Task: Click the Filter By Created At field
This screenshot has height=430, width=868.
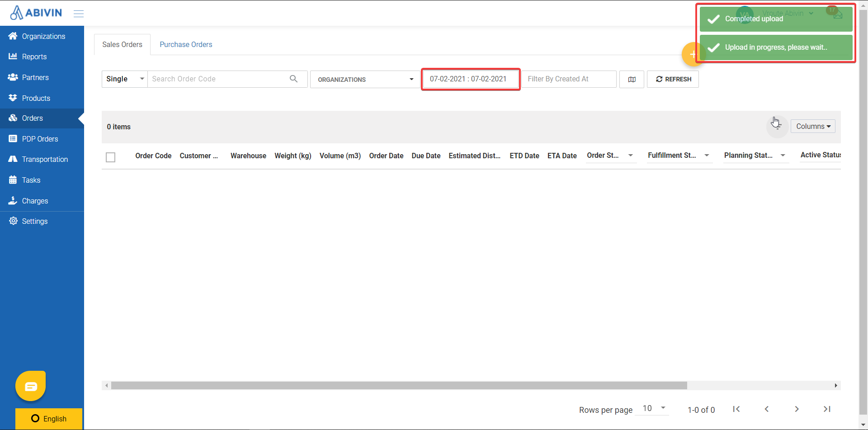Action: pyautogui.click(x=569, y=79)
